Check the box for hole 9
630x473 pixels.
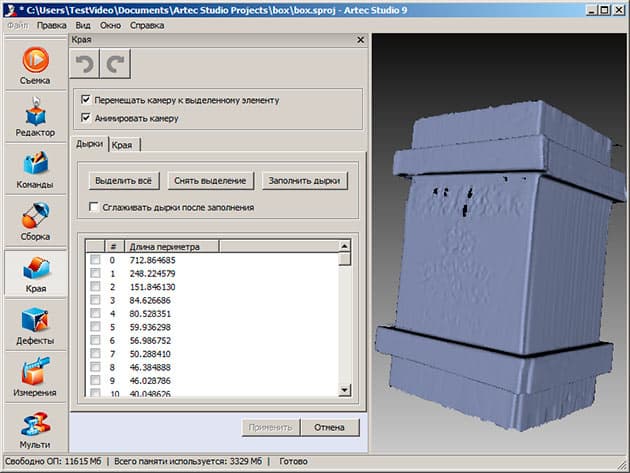[x=95, y=380]
